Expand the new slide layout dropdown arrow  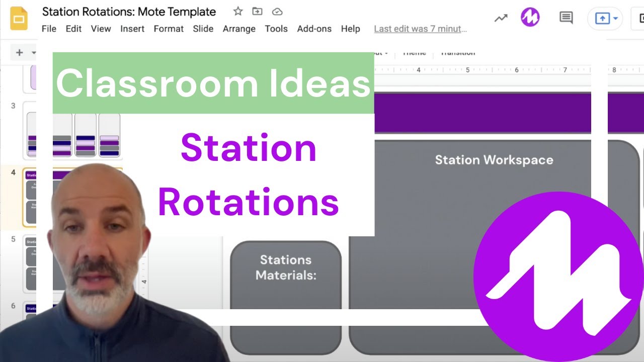point(33,52)
